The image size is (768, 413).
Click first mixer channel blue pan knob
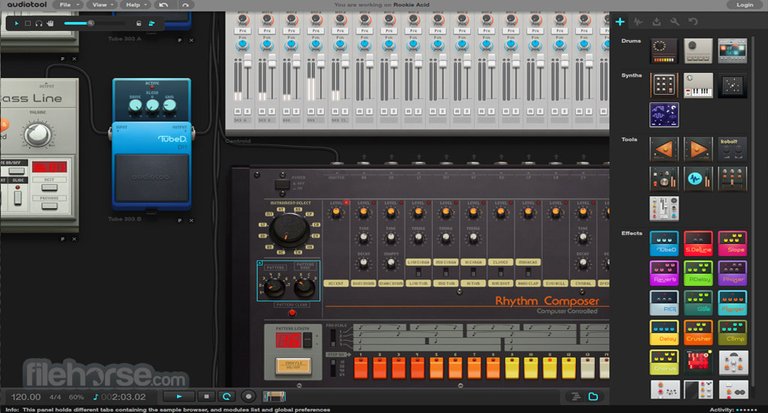click(242, 45)
